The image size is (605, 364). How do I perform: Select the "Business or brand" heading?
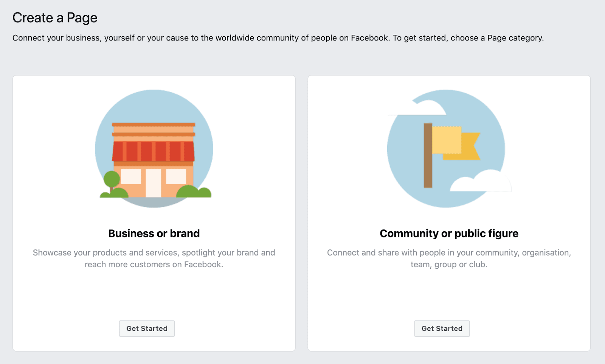tap(154, 234)
